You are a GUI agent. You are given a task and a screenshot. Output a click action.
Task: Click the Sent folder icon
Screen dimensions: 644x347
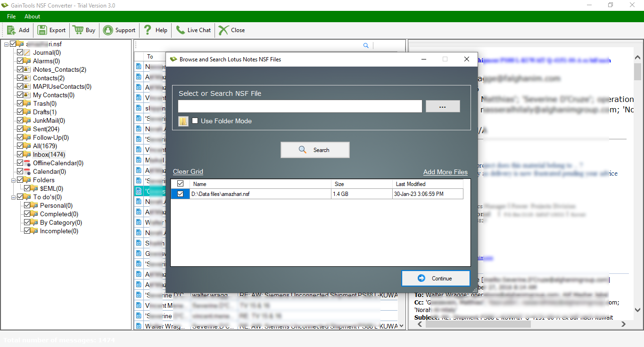tap(27, 129)
